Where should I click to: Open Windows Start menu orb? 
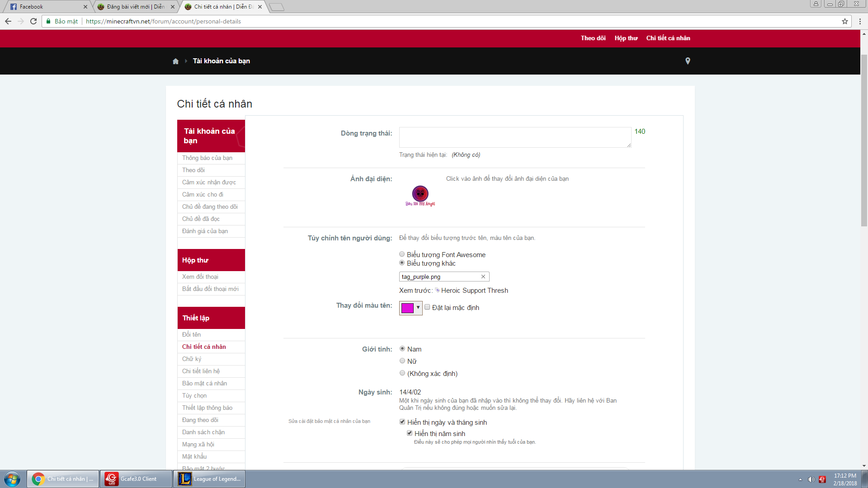point(12,479)
